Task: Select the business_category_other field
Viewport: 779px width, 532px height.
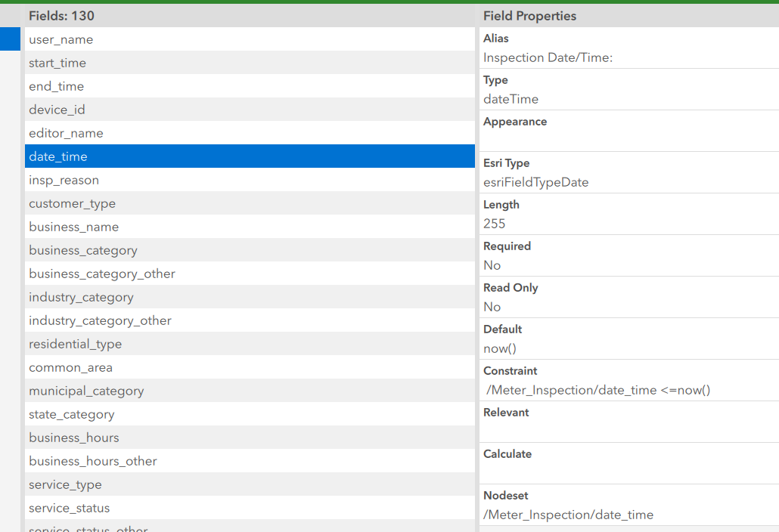Action: pos(102,274)
